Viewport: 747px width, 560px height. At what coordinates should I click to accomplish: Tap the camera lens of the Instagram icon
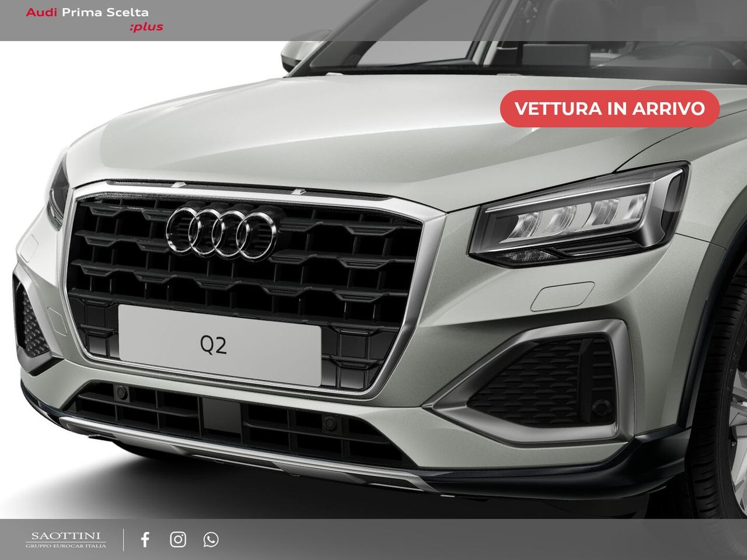coord(178,541)
